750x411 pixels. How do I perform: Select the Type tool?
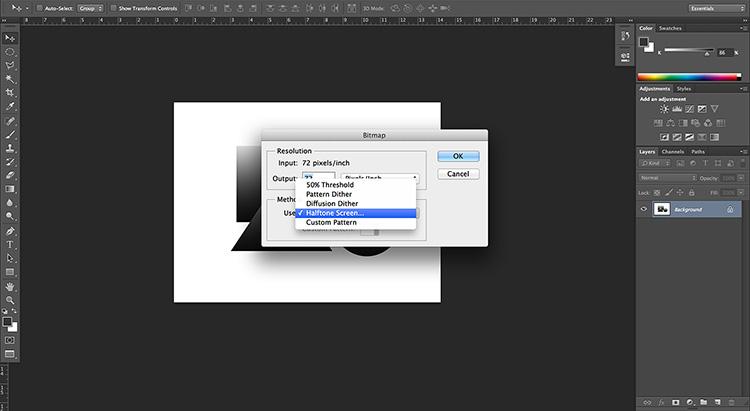point(10,244)
